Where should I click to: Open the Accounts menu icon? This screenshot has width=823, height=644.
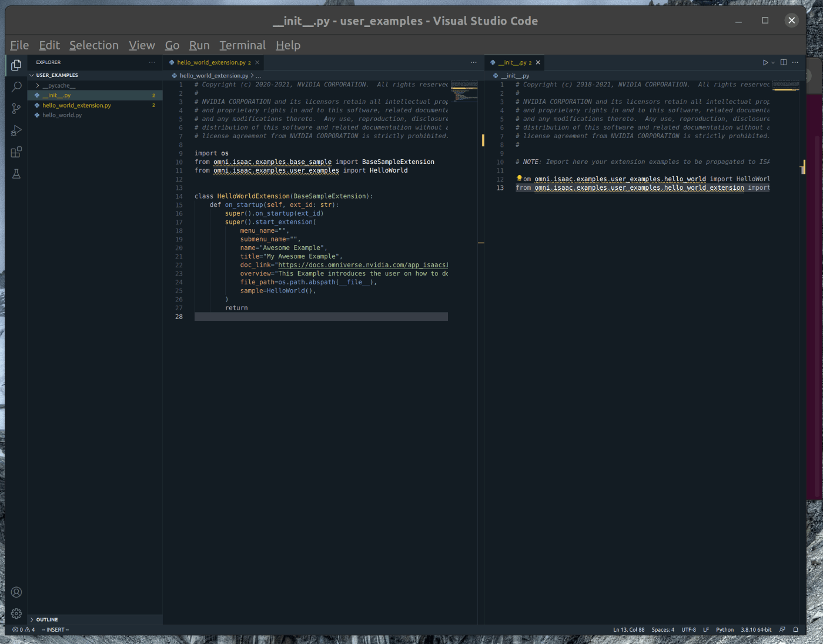click(16, 592)
